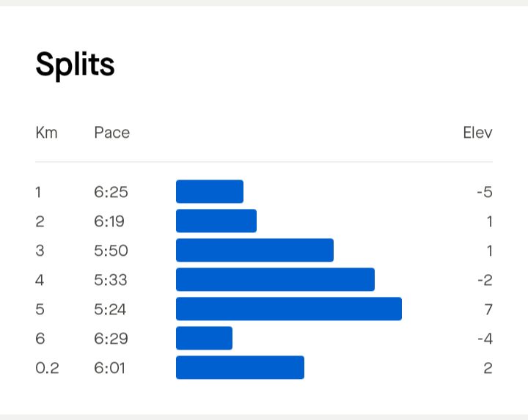Viewport: 528px width, 420px height.
Task: Click the 6:19 pace value
Action: point(109,221)
